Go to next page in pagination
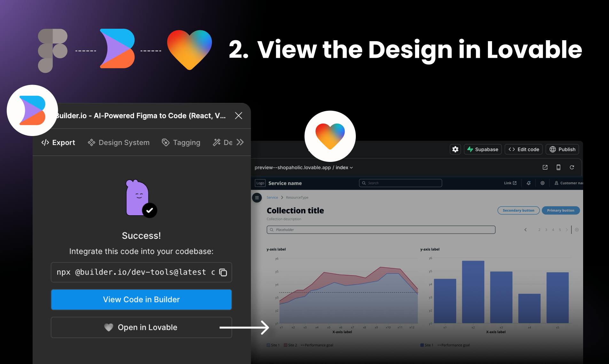Image resolution: width=609 pixels, height=364 pixels. [567, 230]
